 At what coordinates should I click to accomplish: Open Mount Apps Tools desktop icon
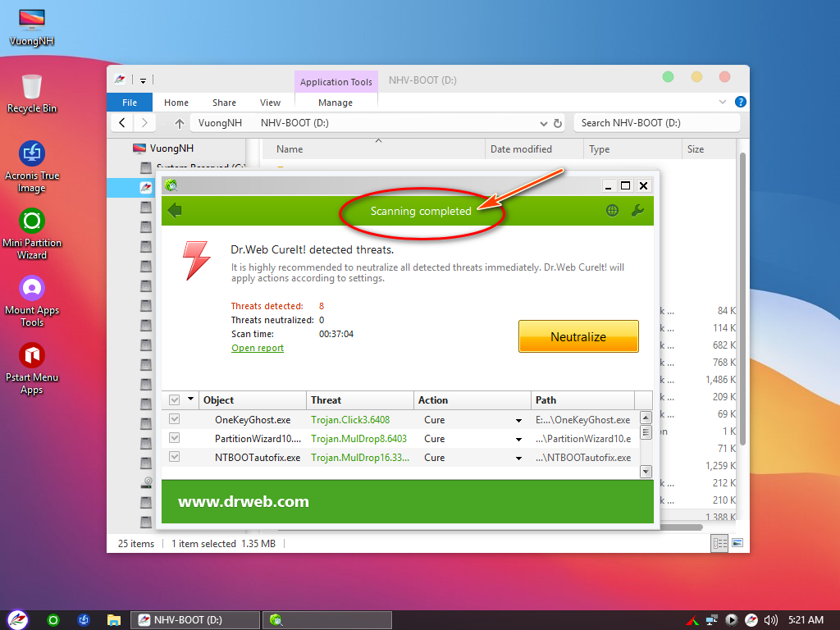32,301
